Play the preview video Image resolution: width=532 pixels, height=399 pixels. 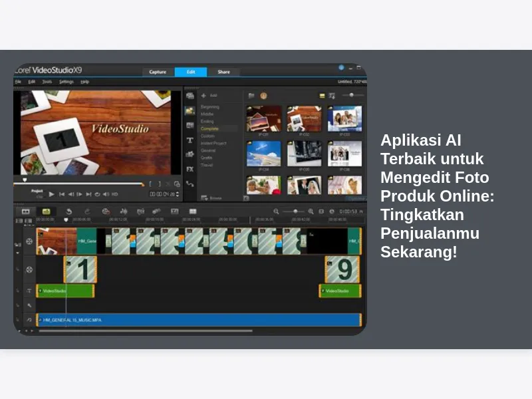(52, 194)
